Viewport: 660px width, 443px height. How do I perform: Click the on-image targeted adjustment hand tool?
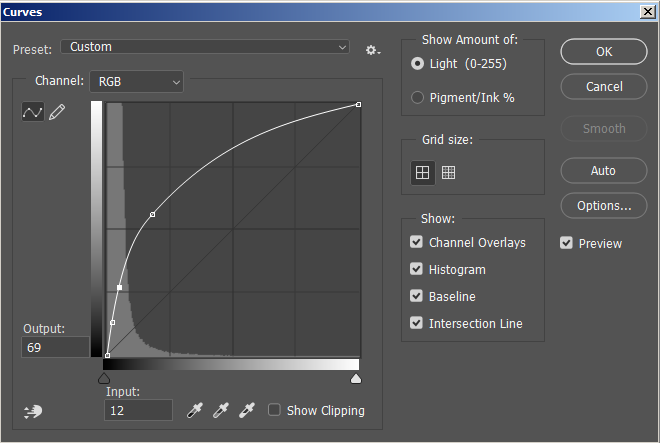[x=32, y=410]
